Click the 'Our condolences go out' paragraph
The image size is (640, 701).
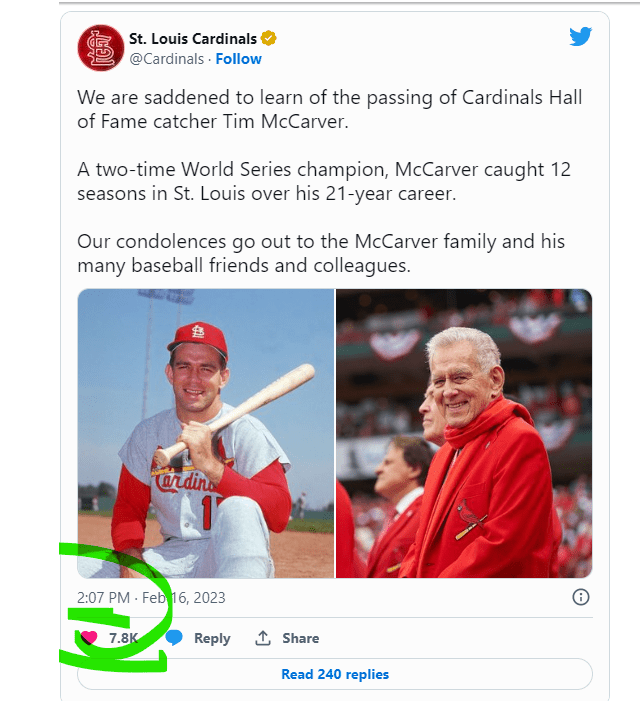321,253
